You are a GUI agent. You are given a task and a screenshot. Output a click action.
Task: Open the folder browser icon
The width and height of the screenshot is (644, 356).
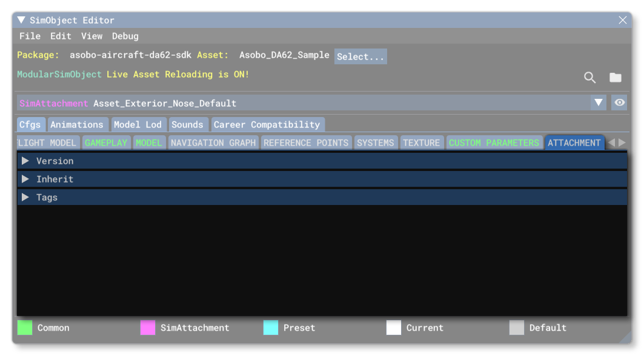[x=616, y=78]
